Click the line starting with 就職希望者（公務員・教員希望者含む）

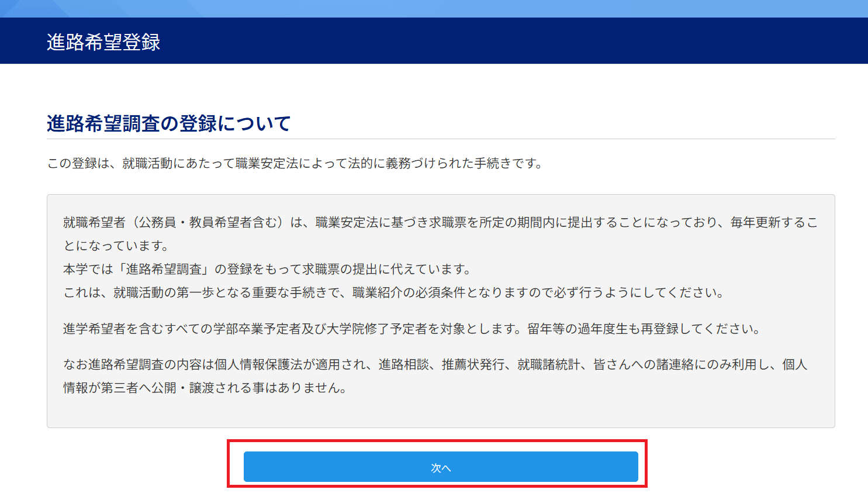click(x=440, y=222)
